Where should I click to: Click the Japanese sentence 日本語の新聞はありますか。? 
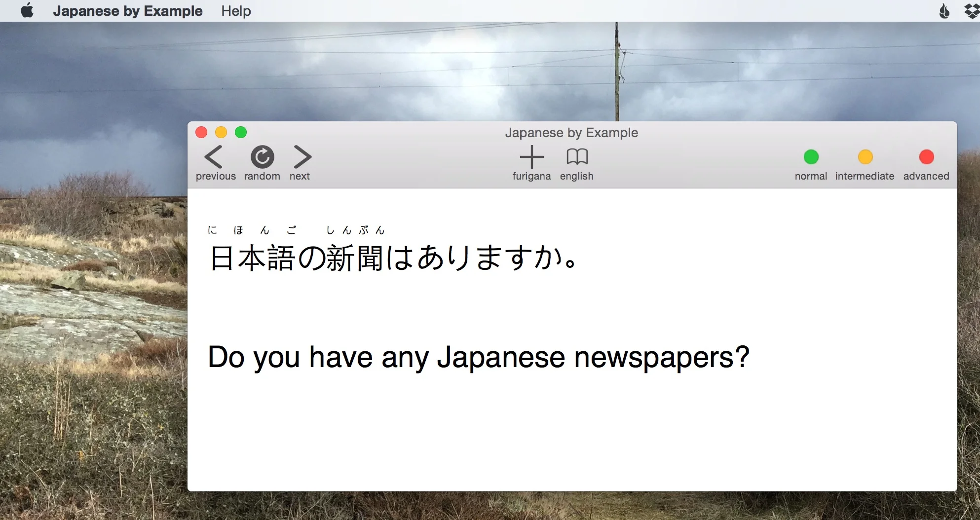tap(393, 258)
